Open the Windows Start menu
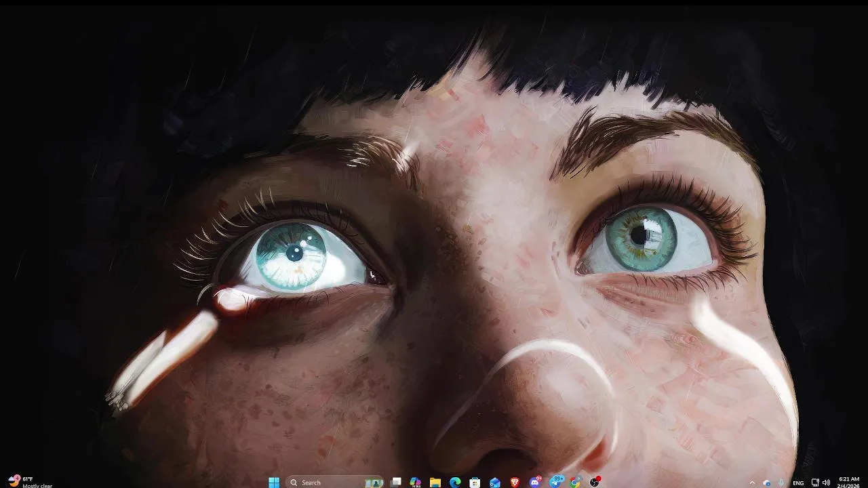The image size is (868, 488). click(274, 483)
